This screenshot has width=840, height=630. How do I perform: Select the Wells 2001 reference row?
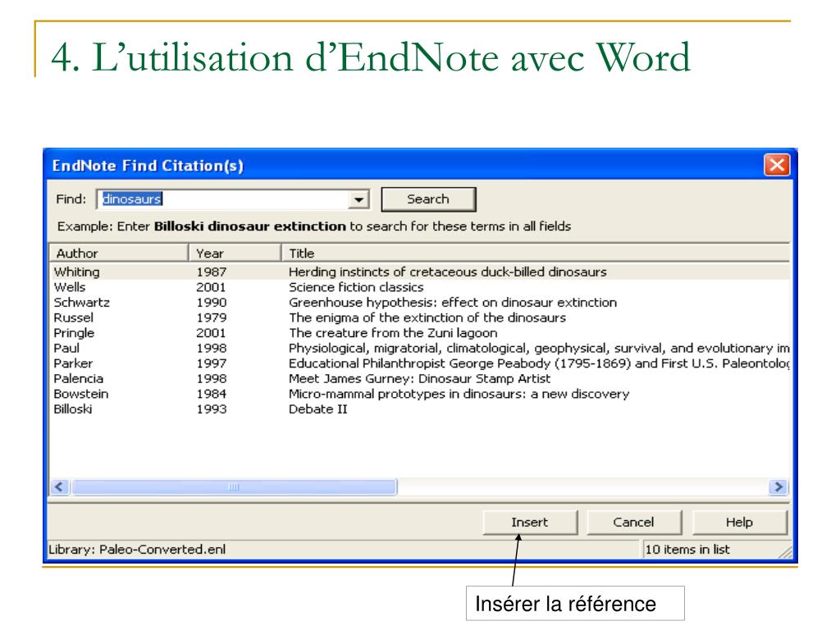click(x=420, y=287)
